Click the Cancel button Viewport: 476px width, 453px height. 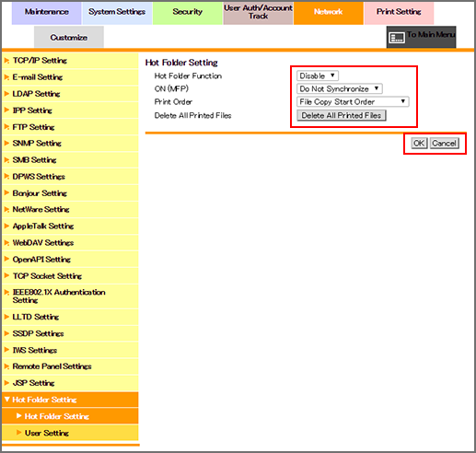point(444,143)
